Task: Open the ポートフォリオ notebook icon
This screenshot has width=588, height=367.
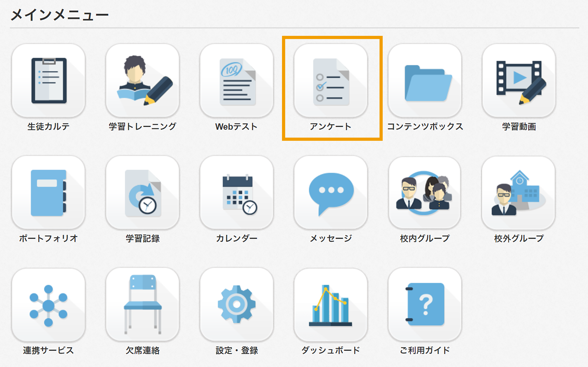Action: pyautogui.click(x=48, y=192)
